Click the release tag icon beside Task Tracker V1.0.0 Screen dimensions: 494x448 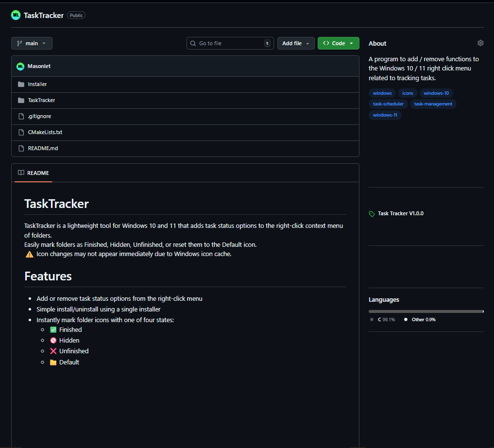coord(372,214)
